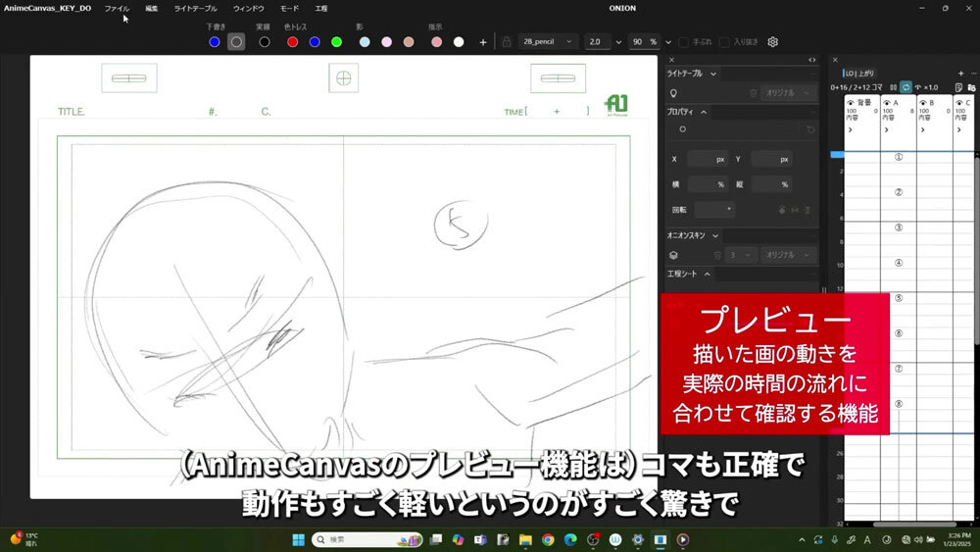Open the ライトテーブル オリジナル dropdown
The height and width of the screenshot is (552, 980).
pyautogui.click(x=789, y=93)
